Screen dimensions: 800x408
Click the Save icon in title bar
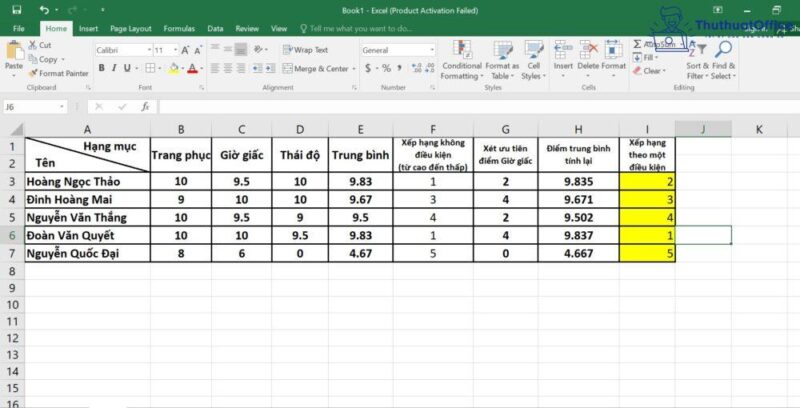[x=17, y=10]
